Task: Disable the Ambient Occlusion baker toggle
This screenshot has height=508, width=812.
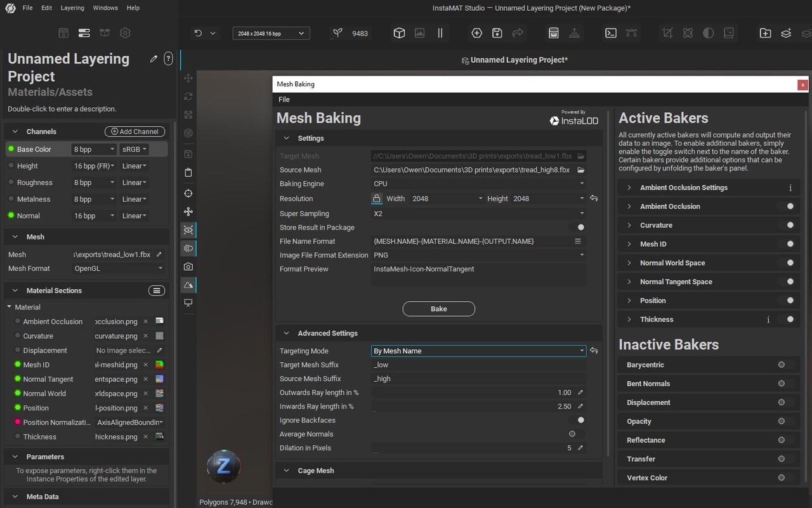Action: 787,206
